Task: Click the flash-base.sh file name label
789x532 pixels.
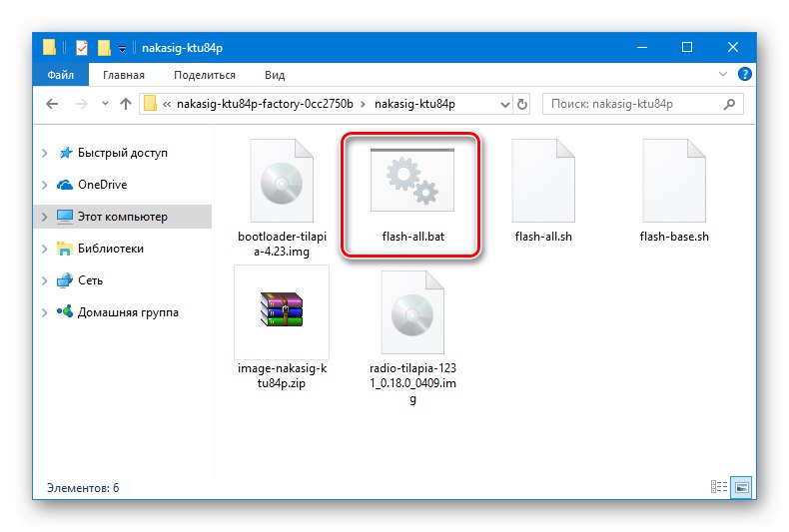Action: coord(674,237)
